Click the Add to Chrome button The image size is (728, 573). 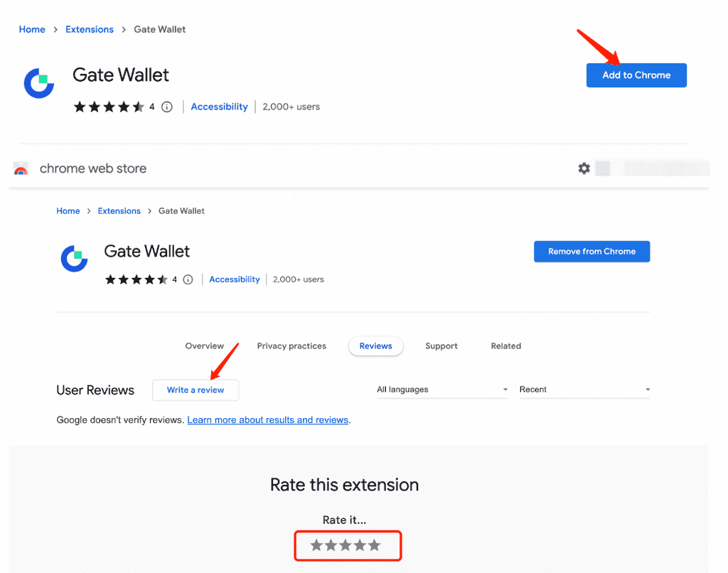[x=636, y=75]
